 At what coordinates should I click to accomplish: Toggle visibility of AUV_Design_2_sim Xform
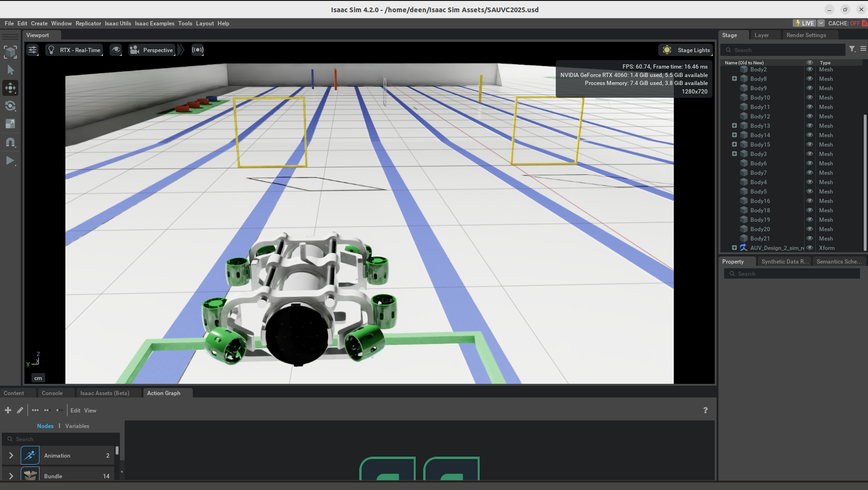coord(810,248)
